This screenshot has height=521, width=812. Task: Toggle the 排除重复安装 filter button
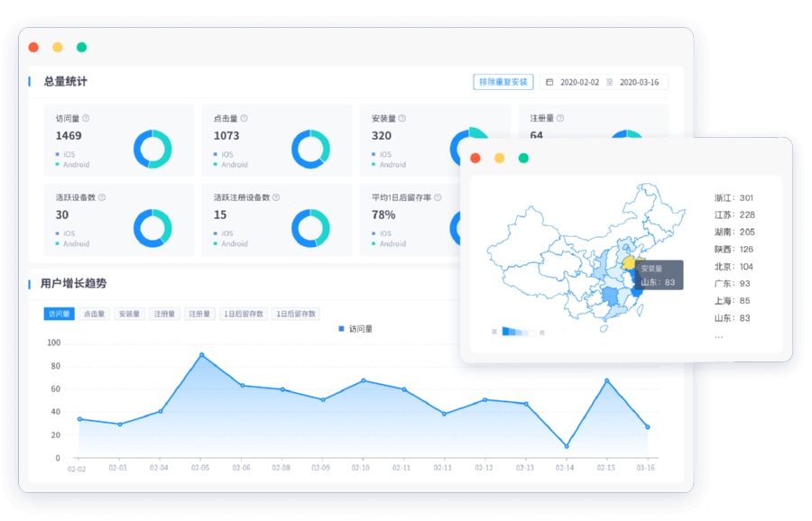coord(503,82)
